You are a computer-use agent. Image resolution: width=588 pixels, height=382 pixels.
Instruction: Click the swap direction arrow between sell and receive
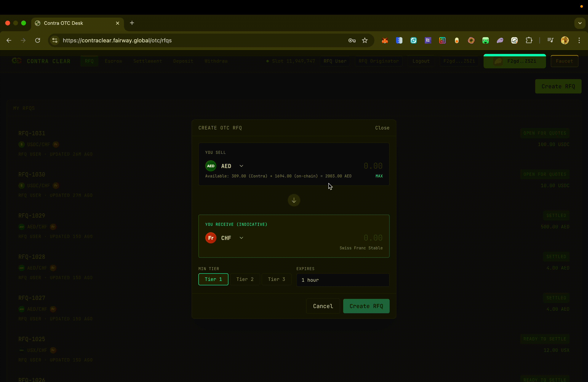tap(294, 200)
